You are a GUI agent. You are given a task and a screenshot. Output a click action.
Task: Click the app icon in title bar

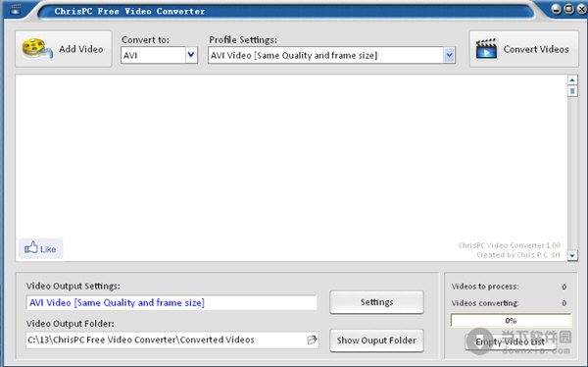click(x=16, y=10)
